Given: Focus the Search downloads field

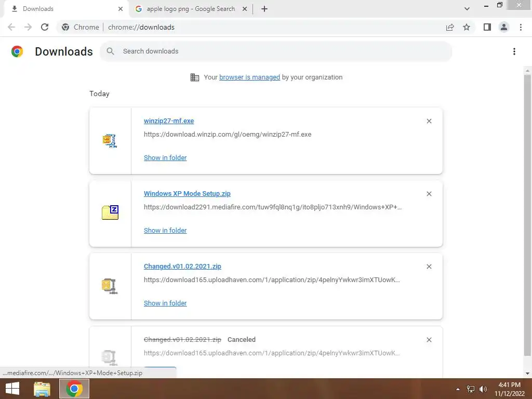Looking at the screenshot, I should click(x=276, y=51).
